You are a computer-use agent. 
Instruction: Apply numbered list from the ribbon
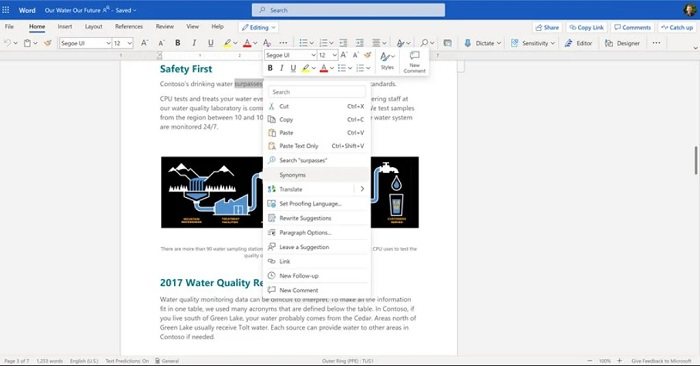[324, 43]
